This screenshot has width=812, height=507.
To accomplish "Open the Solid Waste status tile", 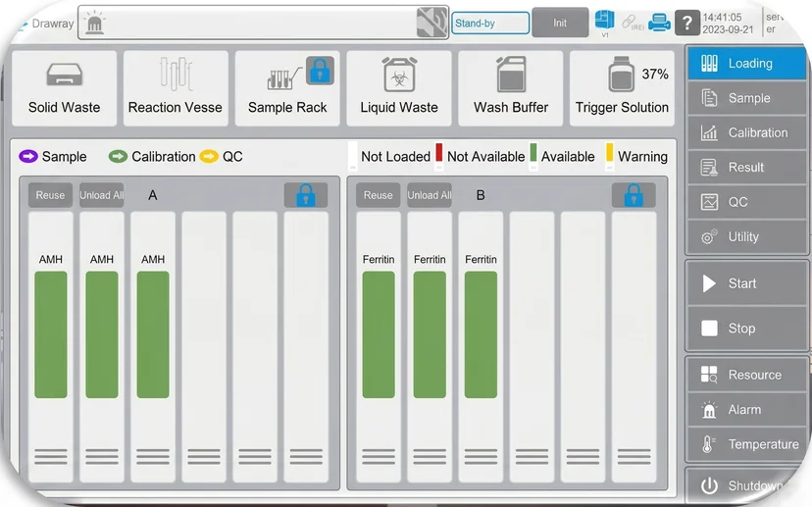I will point(64,88).
